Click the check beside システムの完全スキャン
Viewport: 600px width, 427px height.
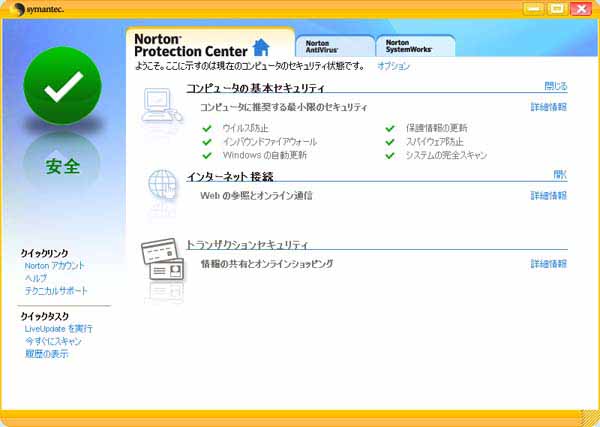390,155
